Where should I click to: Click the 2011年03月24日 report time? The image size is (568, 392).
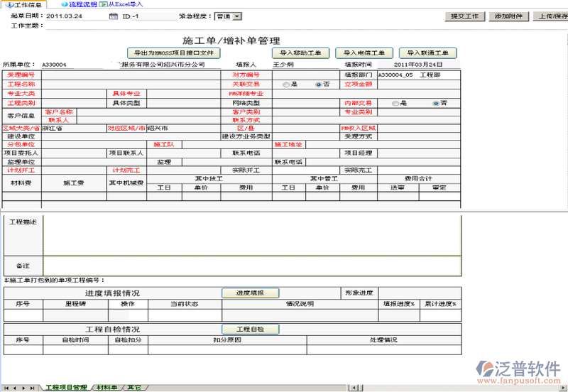tap(419, 65)
